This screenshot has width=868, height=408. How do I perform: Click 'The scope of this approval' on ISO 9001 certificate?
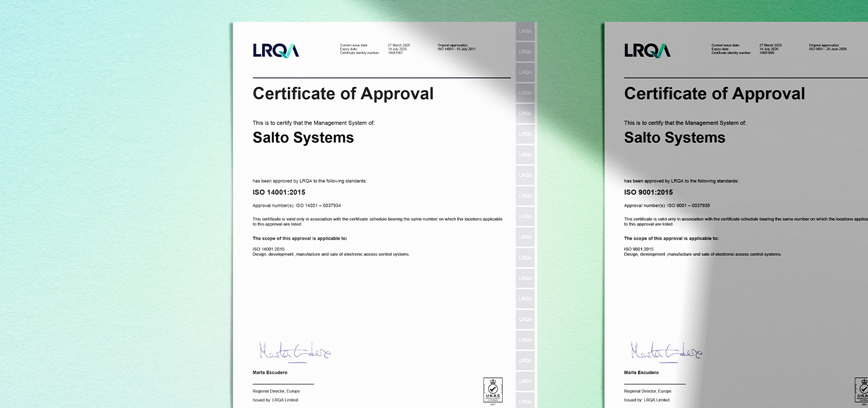coord(672,238)
